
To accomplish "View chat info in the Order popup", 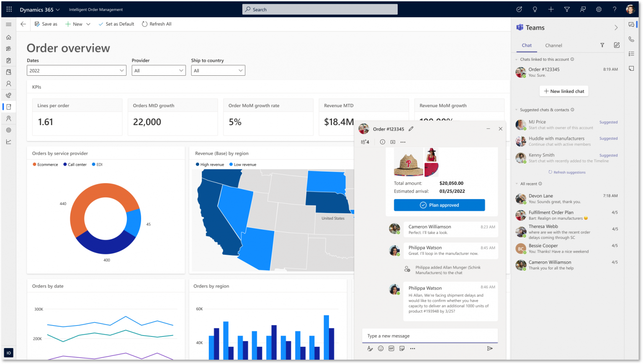I will [382, 142].
